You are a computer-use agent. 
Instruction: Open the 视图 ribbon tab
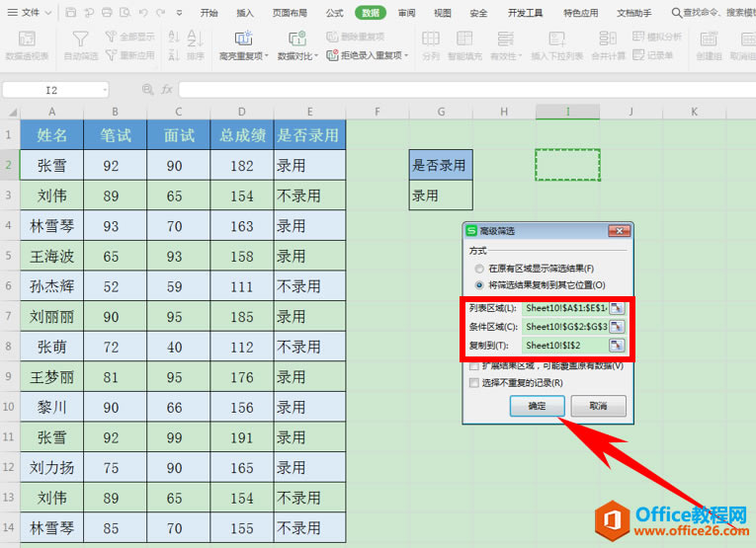coord(443,13)
